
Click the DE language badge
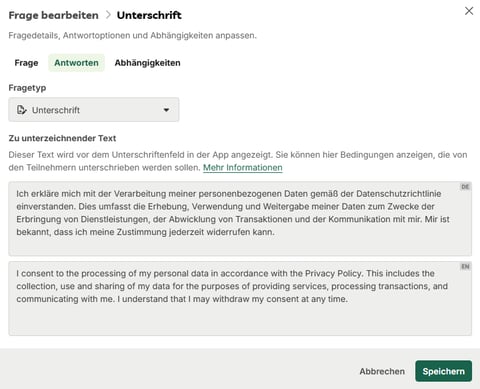(465, 187)
